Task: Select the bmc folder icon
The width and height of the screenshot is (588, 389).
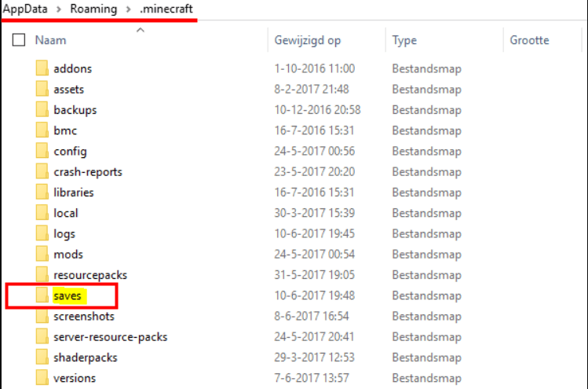Action: (x=42, y=130)
